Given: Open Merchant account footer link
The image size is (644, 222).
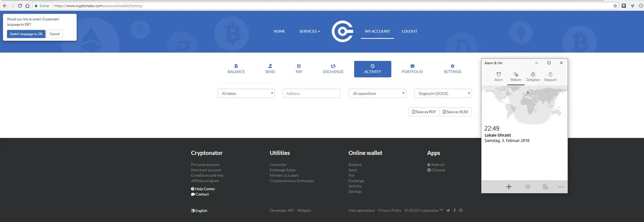Looking at the screenshot, I should pyautogui.click(x=206, y=170).
